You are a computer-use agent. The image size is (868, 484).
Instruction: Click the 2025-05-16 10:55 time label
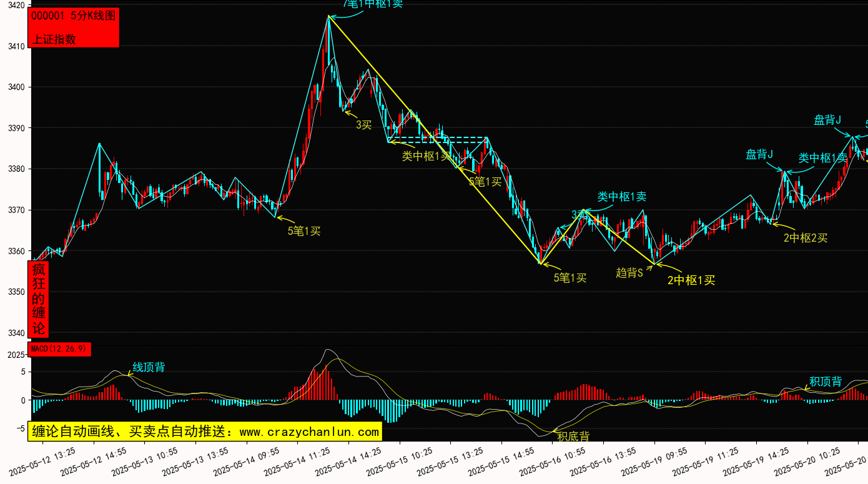[553, 462]
